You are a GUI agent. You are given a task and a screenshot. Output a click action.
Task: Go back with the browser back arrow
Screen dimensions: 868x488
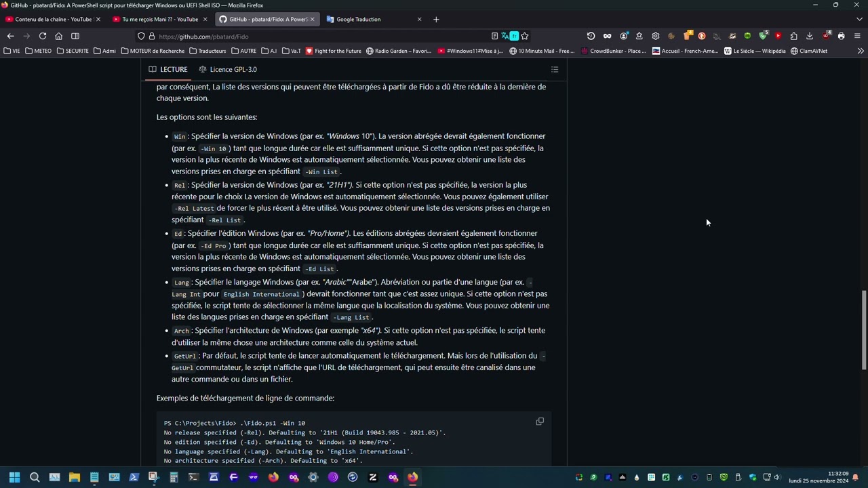click(10, 36)
